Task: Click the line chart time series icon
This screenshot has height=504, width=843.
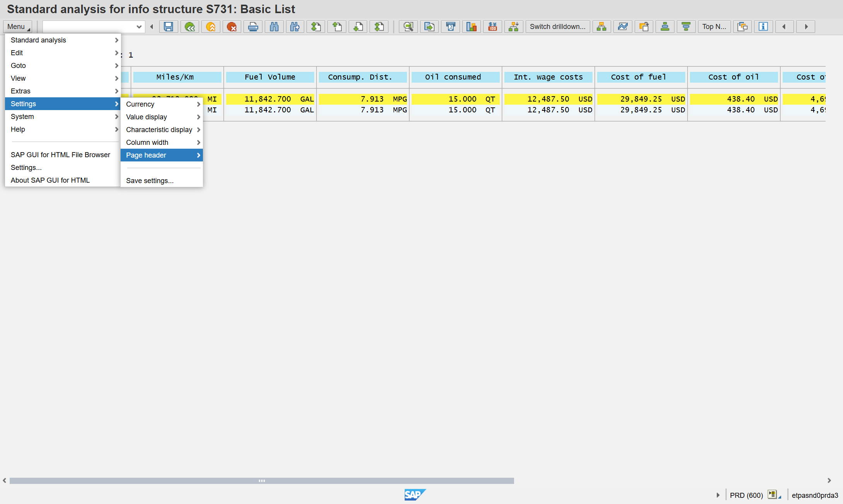Action: (623, 27)
